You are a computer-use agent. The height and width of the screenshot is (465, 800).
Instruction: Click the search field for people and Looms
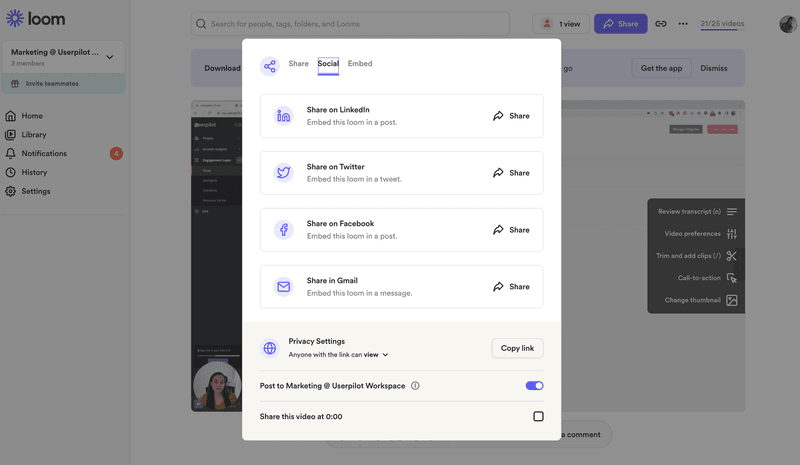(351, 23)
